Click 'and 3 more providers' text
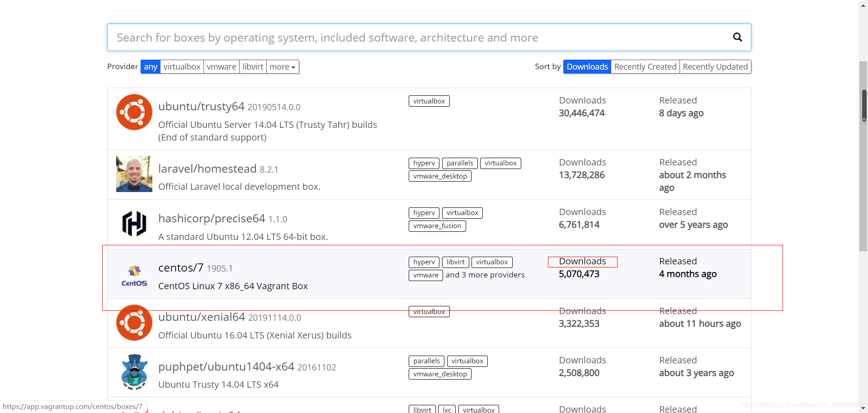 click(x=485, y=275)
